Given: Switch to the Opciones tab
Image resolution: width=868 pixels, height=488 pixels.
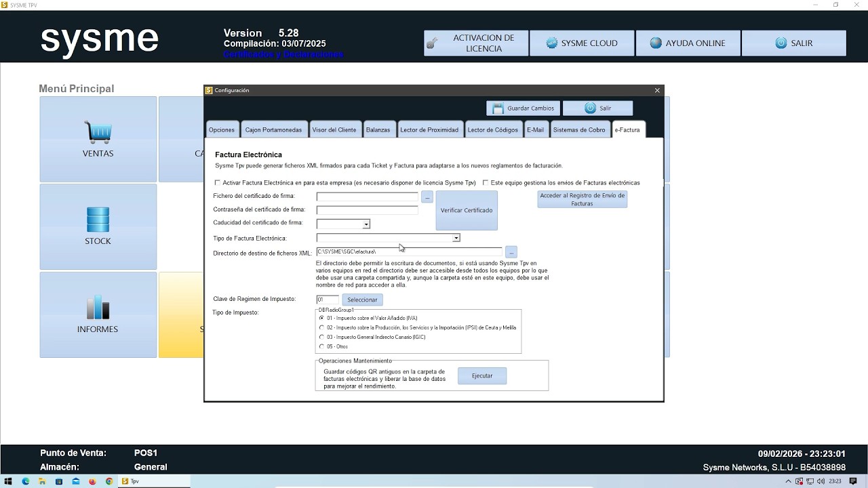Looking at the screenshot, I should pos(222,129).
